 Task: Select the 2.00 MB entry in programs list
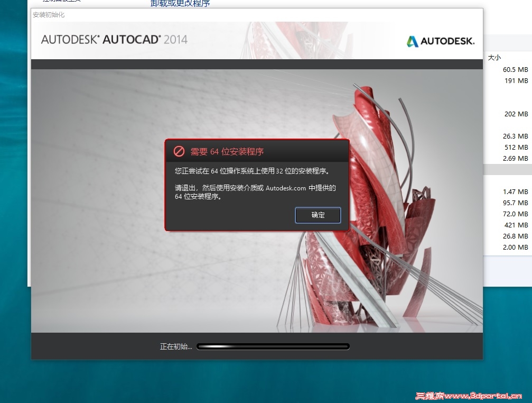516,248
